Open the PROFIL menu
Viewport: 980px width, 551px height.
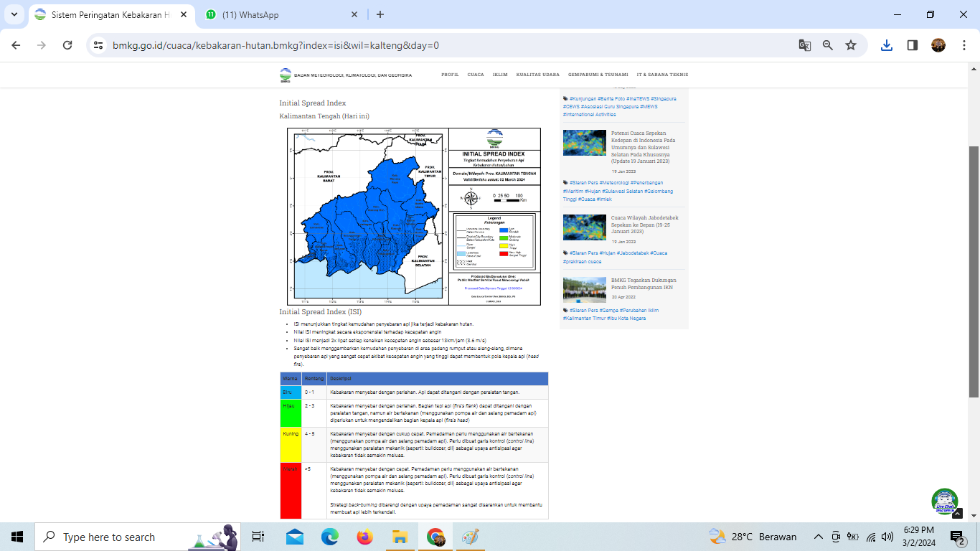pos(450,75)
